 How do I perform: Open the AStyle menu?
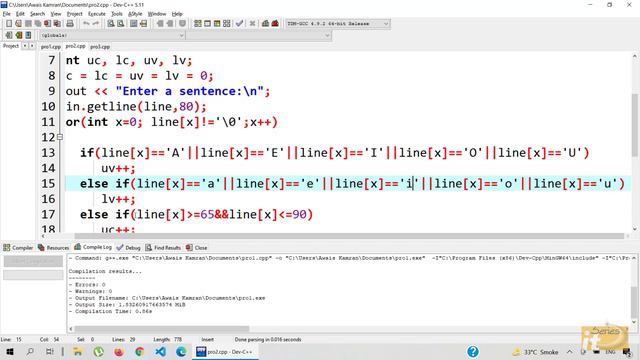135,14
